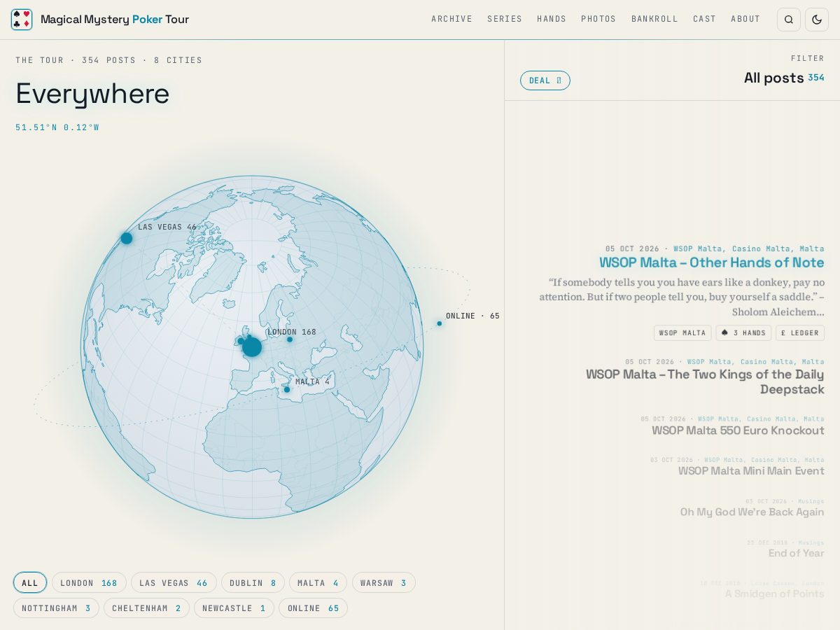Open the WSOP Malta Mini Main Event post

click(x=751, y=470)
